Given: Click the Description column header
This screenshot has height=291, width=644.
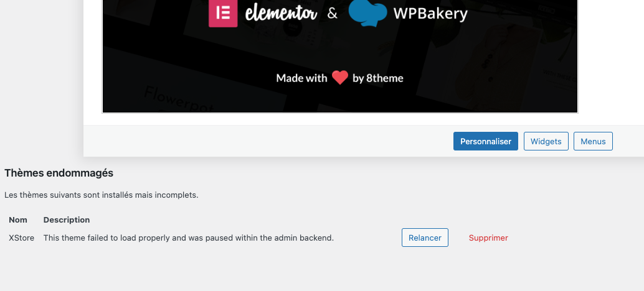Looking at the screenshot, I should (x=67, y=219).
